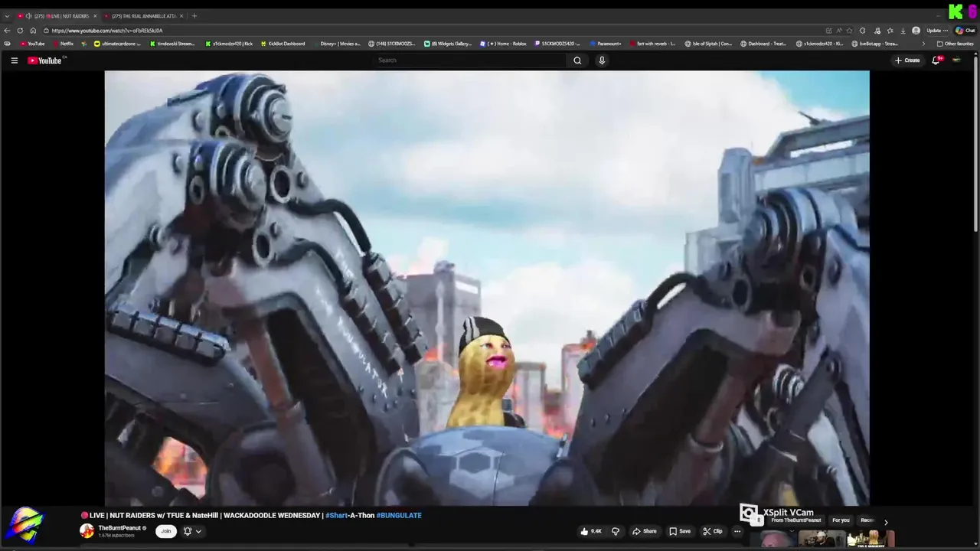Viewport: 980px width, 551px height.
Task: Open the livebot.app bookmark
Action: click(875, 44)
